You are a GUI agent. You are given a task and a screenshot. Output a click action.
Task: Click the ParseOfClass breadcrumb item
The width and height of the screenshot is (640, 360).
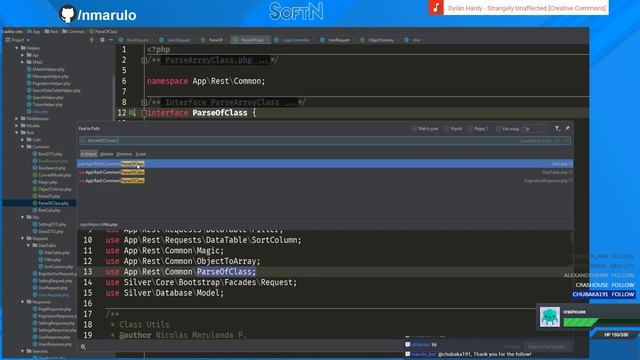pos(103,31)
